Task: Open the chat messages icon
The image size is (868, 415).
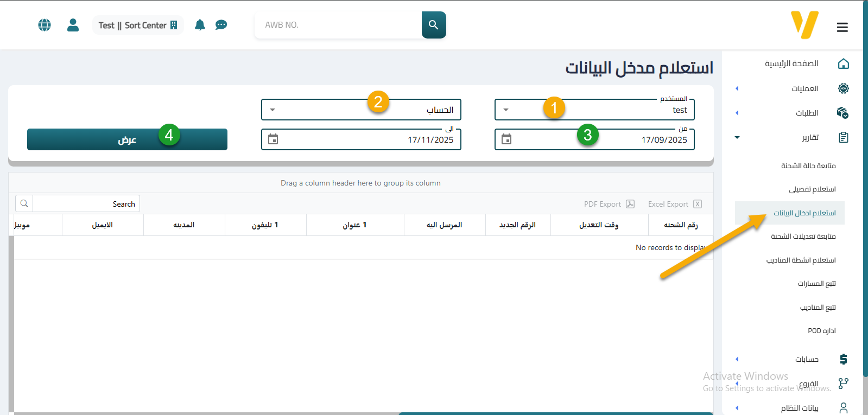Action: pos(221,25)
